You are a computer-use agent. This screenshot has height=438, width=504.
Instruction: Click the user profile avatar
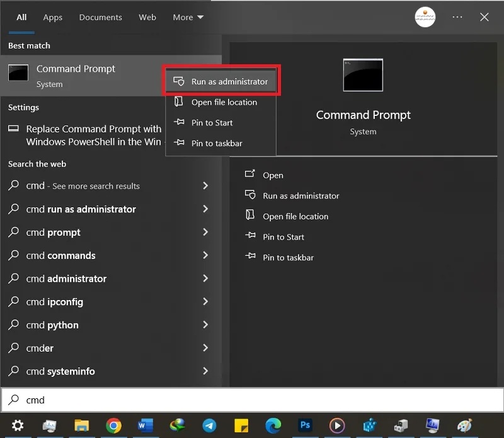pos(425,17)
